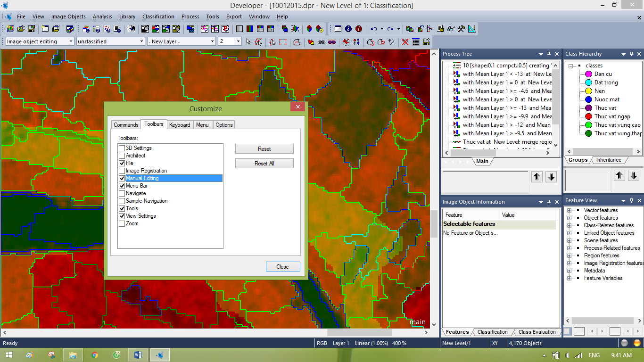The width and height of the screenshot is (644, 362).
Task: Click the thematic attribute table icon
Action: (416, 41)
